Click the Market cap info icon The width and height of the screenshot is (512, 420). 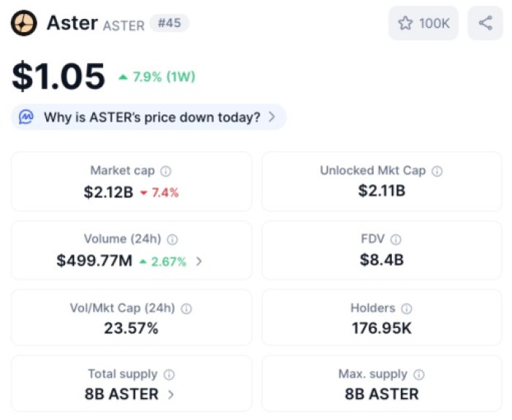pyautogui.click(x=166, y=171)
